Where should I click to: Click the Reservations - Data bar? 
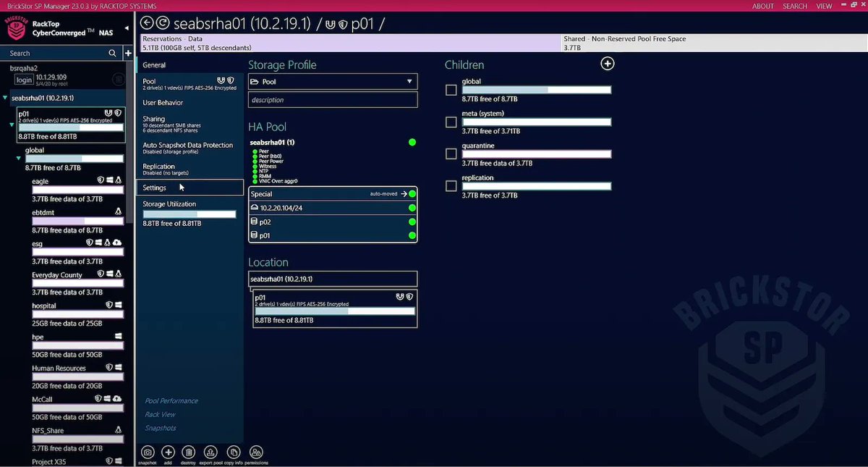(351, 43)
